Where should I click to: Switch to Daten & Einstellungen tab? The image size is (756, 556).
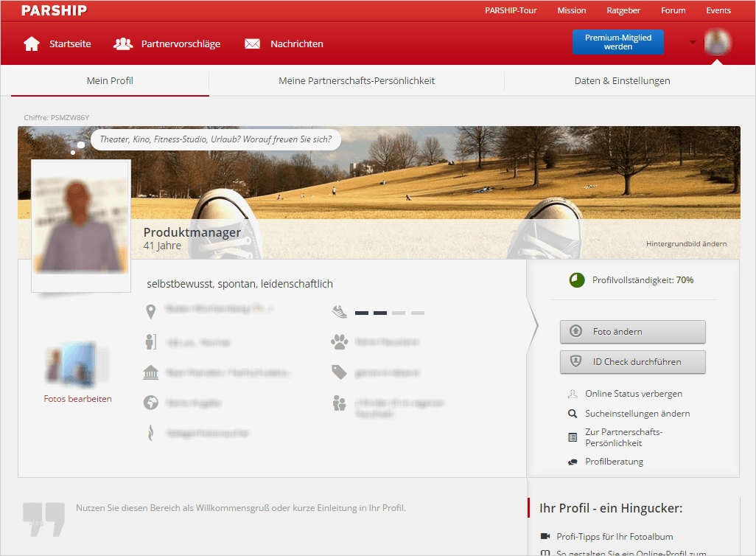(623, 80)
